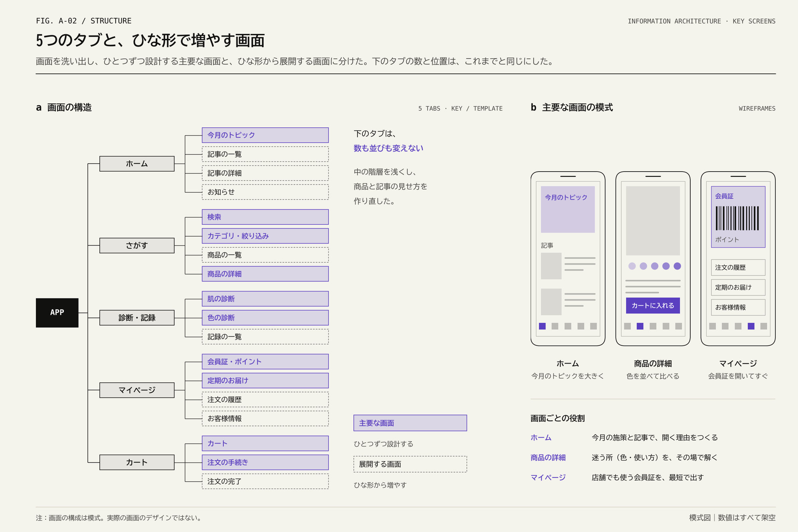Screen dimensions: 798x532
Task: Pick the lightest purple color dot
Action: [632, 266]
